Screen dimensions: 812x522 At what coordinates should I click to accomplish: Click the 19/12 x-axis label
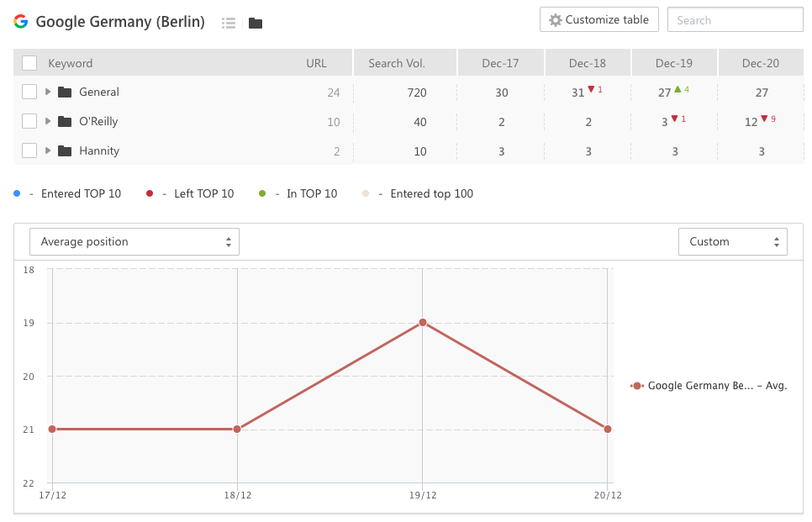423,495
